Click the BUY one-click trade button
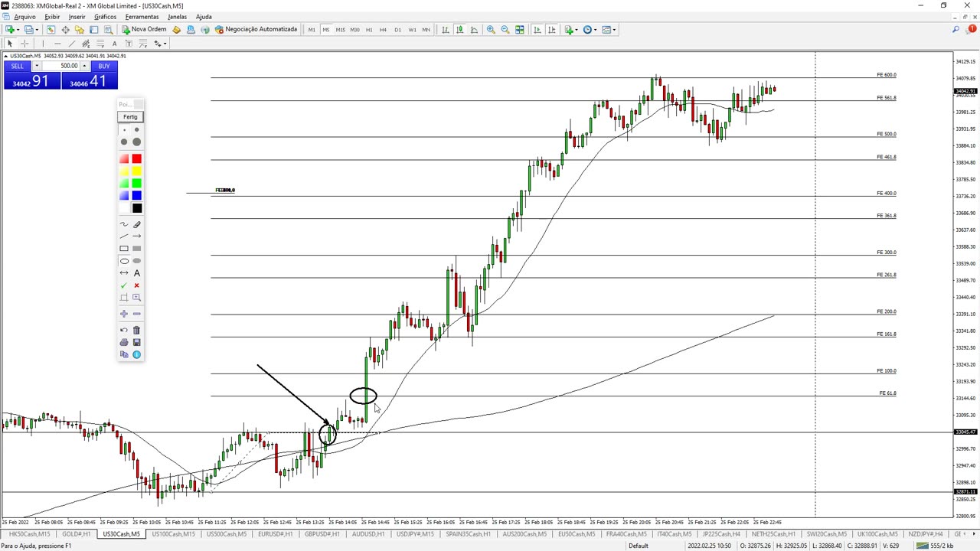Image resolution: width=980 pixels, height=551 pixels. pyautogui.click(x=103, y=67)
